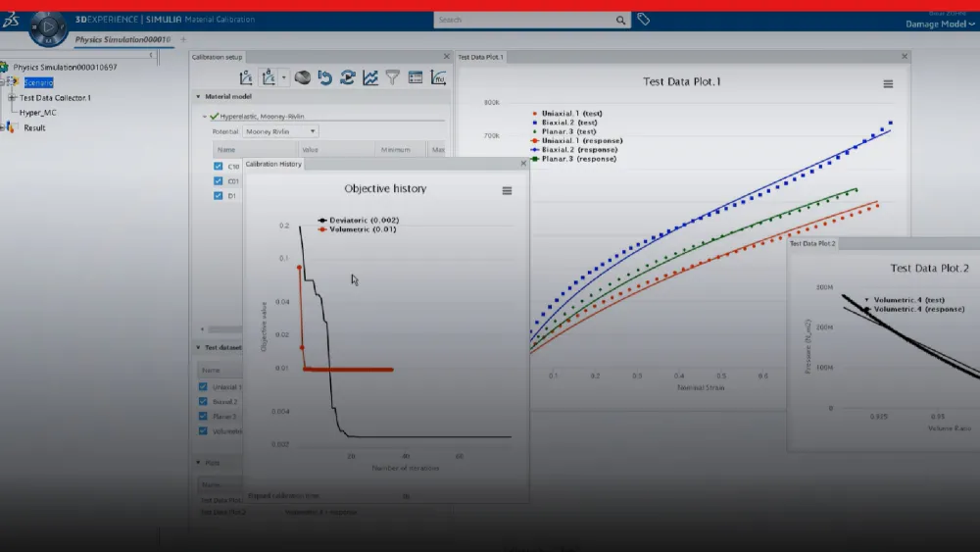The width and height of the screenshot is (980, 552).
Task: Uncheck the C10 parameter checkbox
Action: (x=219, y=167)
